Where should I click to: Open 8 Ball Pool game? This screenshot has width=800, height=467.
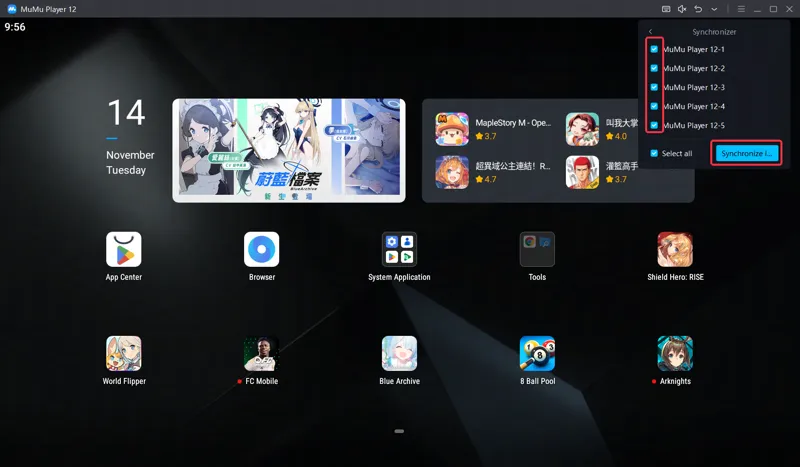tap(537, 353)
